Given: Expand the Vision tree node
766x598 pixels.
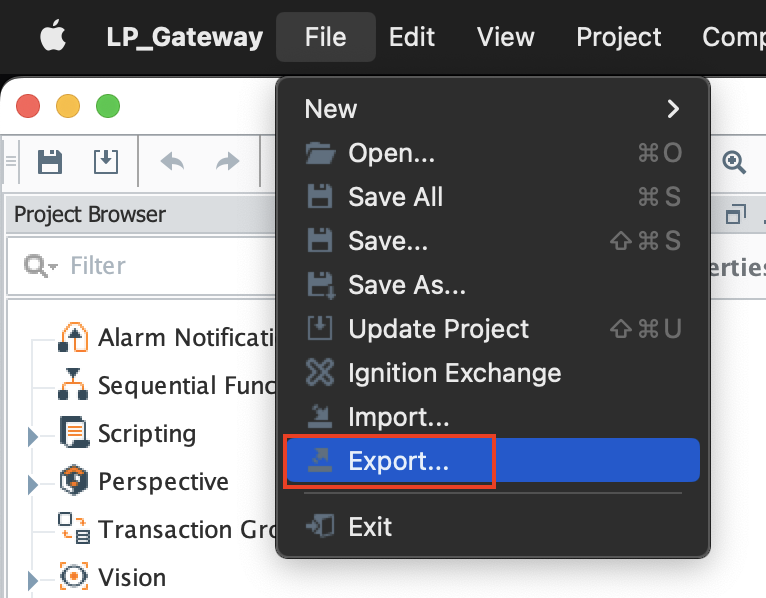Looking at the screenshot, I should (33, 580).
